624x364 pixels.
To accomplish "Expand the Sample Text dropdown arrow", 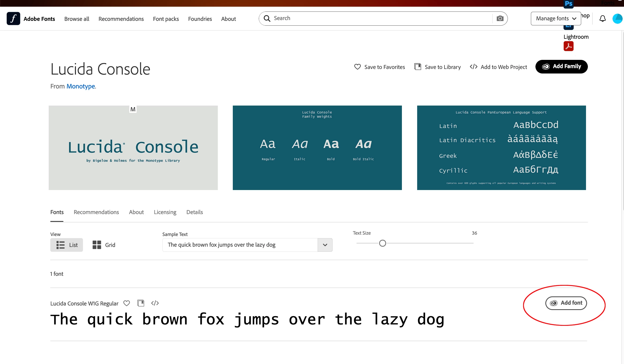I will 325,245.
